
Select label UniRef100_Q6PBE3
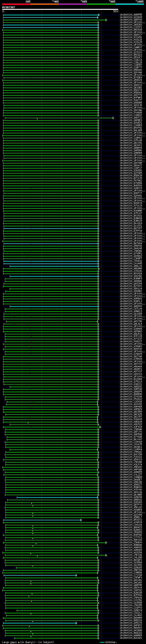click(131, 120)
